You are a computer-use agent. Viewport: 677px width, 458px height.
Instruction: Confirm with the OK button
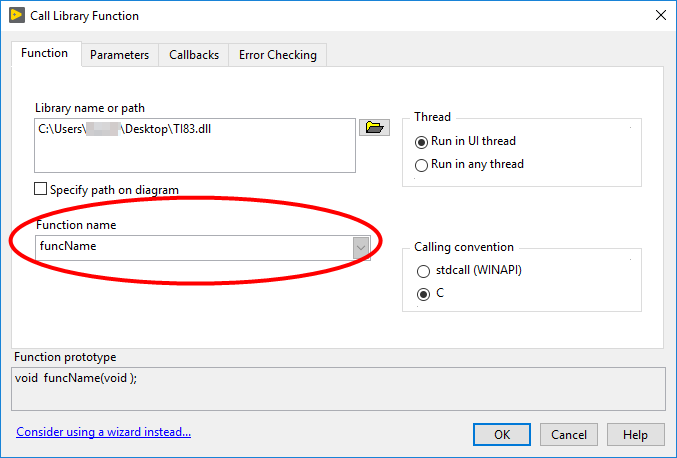[502, 434]
